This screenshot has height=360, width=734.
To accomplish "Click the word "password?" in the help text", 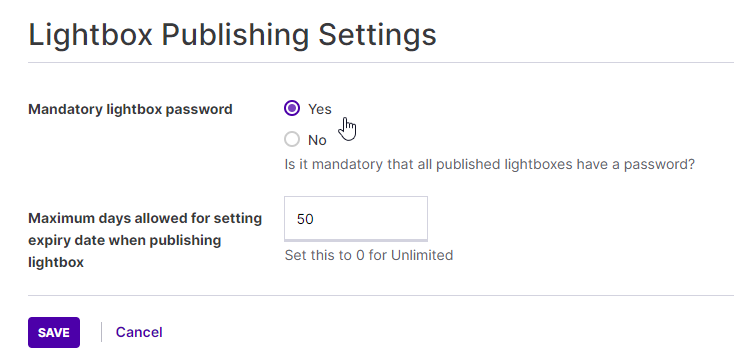I will click(x=660, y=165).
